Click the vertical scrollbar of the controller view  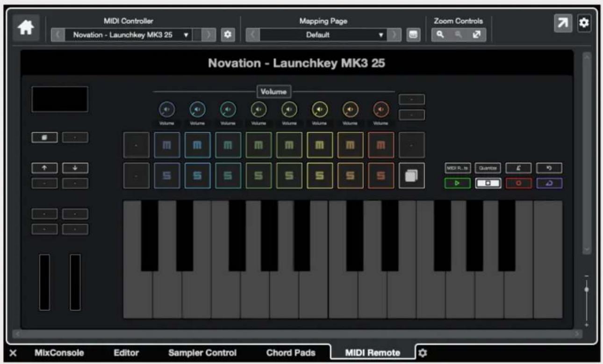pyautogui.click(x=587, y=154)
